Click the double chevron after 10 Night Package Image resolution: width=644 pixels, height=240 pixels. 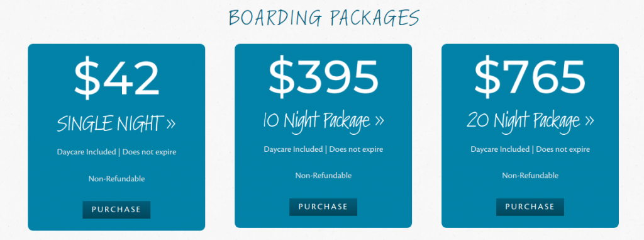click(379, 120)
